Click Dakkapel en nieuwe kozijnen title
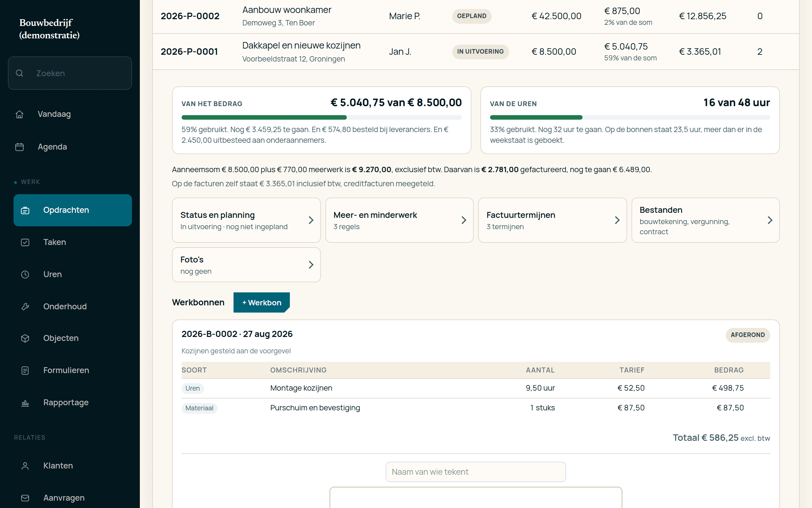 click(x=301, y=45)
